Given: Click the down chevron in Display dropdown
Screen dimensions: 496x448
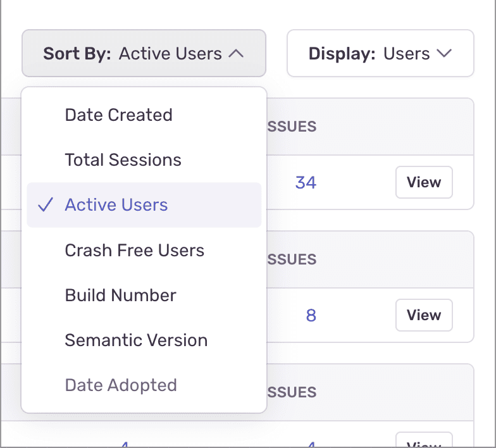Looking at the screenshot, I should [445, 54].
